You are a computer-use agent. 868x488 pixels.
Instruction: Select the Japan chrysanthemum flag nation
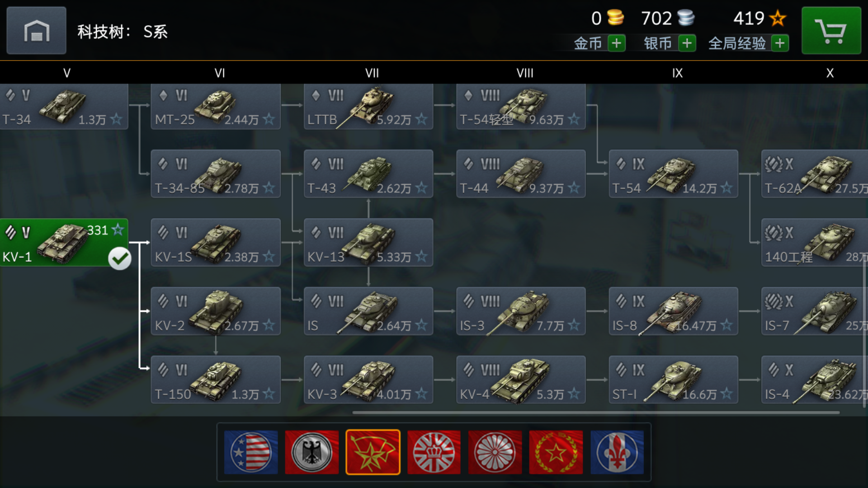[495, 452]
